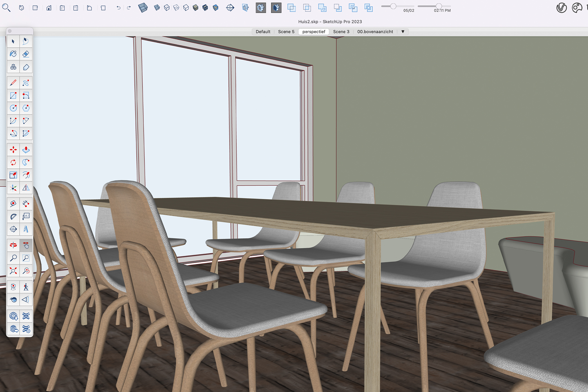
Task: Select the Walk navigation tool
Action: pyautogui.click(x=26, y=286)
